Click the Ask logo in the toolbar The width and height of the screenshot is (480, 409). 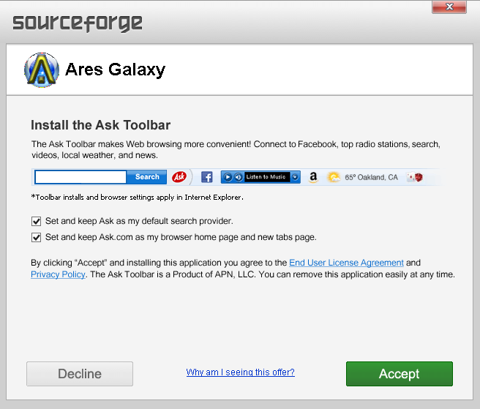pyautogui.click(x=179, y=177)
